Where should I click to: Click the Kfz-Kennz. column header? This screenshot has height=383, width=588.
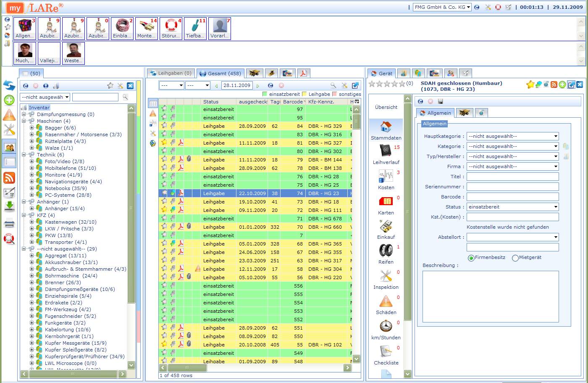click(x=321, y=102)
